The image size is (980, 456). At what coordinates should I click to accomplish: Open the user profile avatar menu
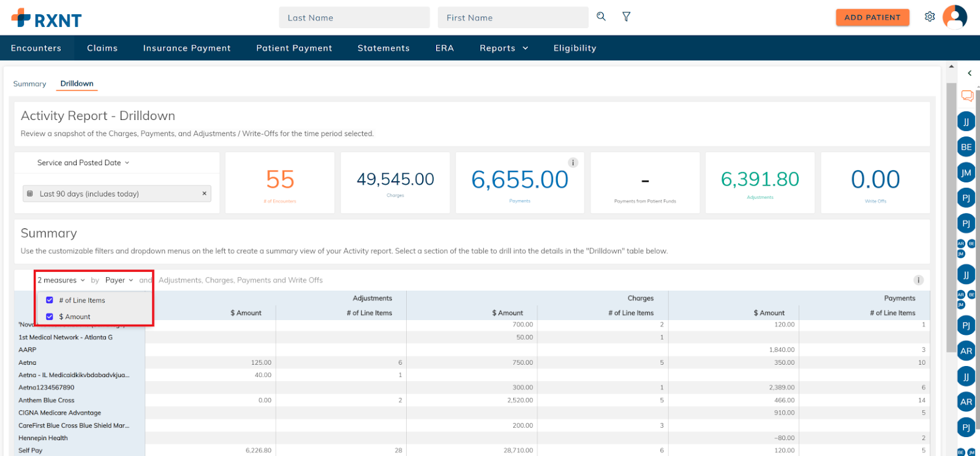955,17
